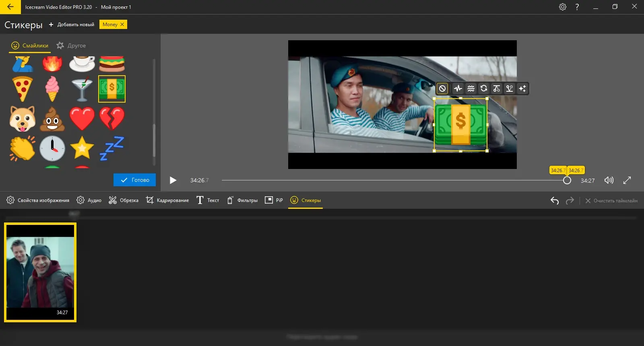The width and height of the screenshot is (644, 346).
Task: Pick the pizza slice sticker
Action: [x=23, y=89]
